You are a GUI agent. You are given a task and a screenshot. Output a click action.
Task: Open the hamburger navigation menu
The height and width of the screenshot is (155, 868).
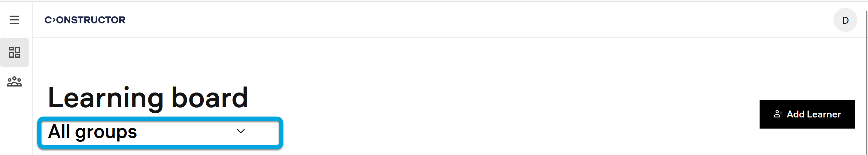[14, 20]
